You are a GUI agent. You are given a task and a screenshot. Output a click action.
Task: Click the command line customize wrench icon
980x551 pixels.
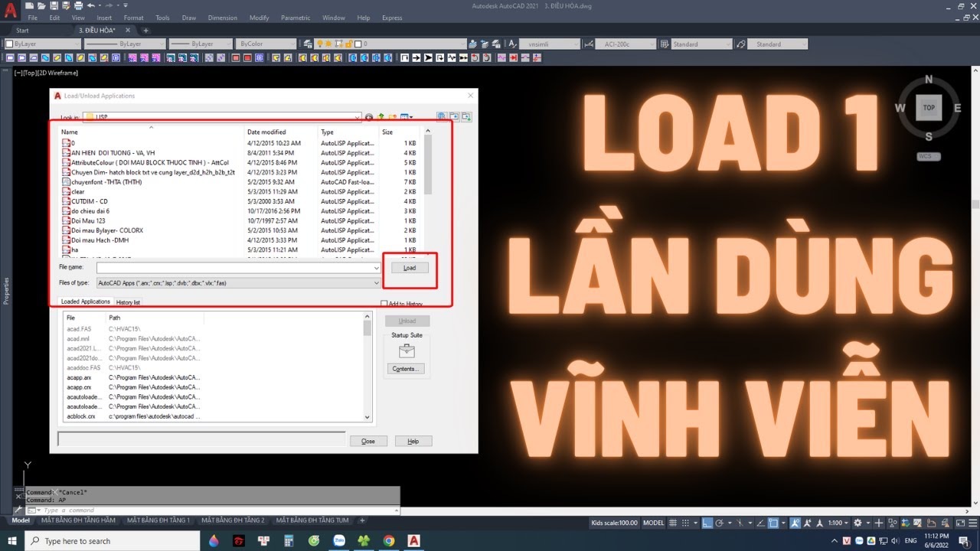coord(18,510)
